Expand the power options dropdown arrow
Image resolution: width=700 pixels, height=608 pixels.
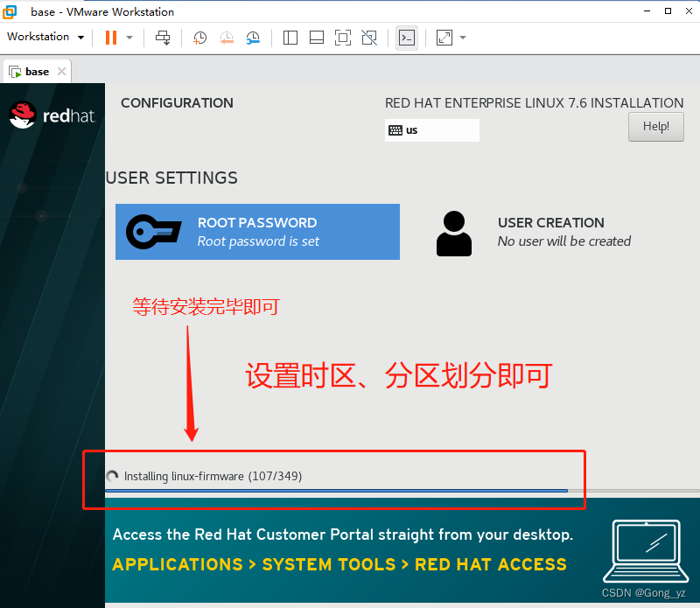129,38
